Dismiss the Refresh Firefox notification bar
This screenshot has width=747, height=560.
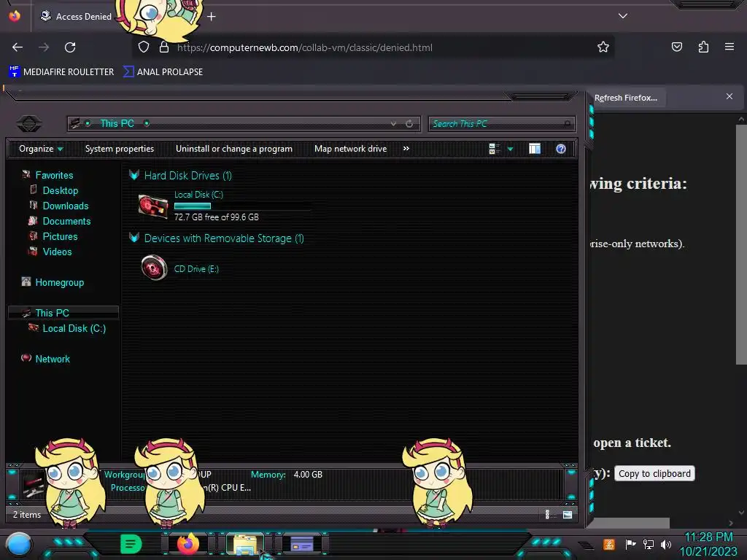click(729, 96)
